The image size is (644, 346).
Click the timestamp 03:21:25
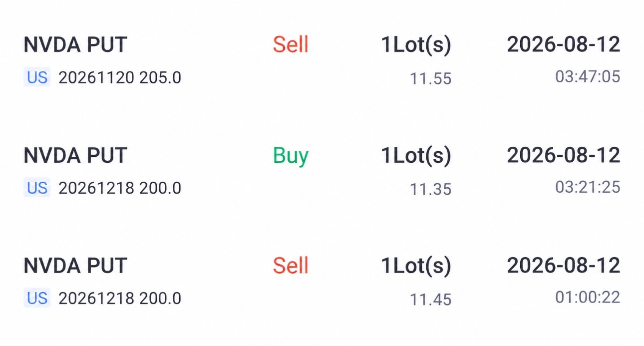(588, 187)
